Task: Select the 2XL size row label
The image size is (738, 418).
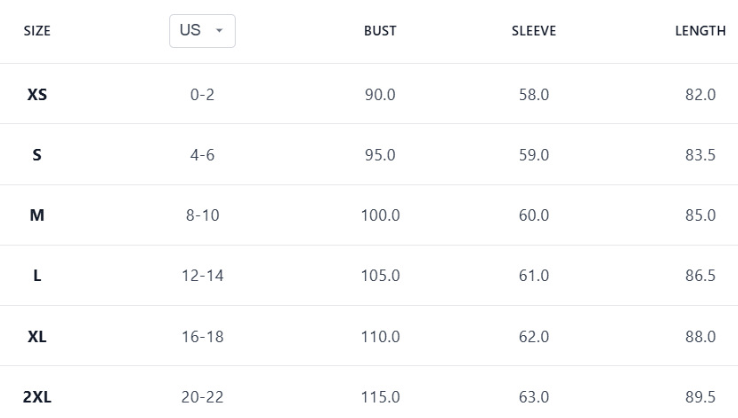Action: (x=37, y=397)
